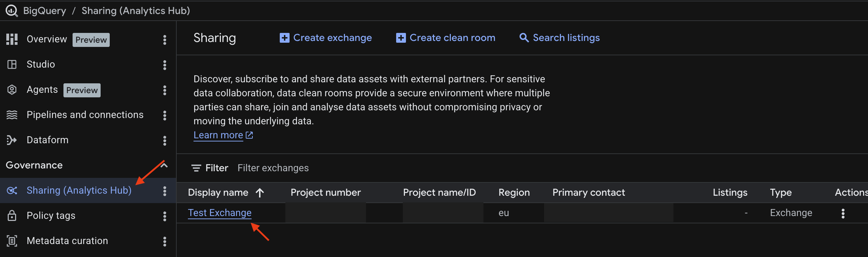Viewport: 868px width, 257px height.
Task: Click the Search listings button
Action: 560,38
